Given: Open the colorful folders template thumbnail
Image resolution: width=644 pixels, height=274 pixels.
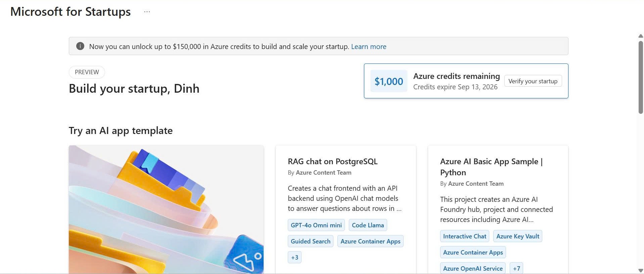Looking at the screenshot, I should (166, 210).
